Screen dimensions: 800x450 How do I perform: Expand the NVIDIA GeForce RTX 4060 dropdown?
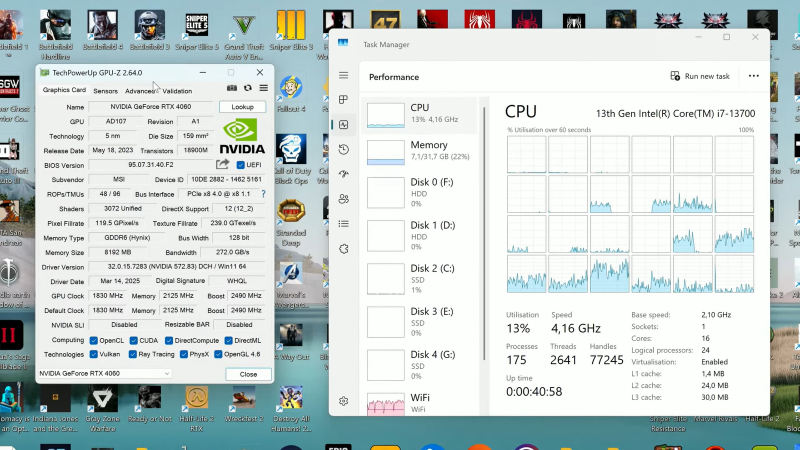pyautogui.click(x=105, y=373)
